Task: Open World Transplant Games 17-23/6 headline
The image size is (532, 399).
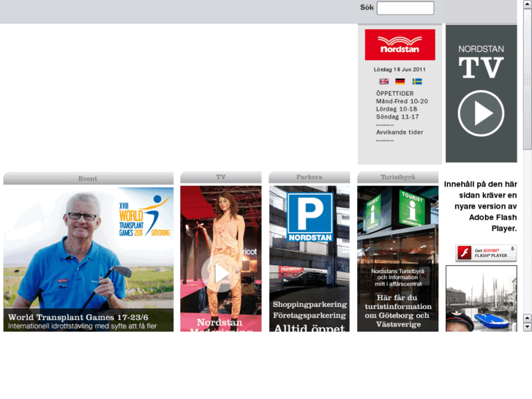Action: tap(78, 317)
